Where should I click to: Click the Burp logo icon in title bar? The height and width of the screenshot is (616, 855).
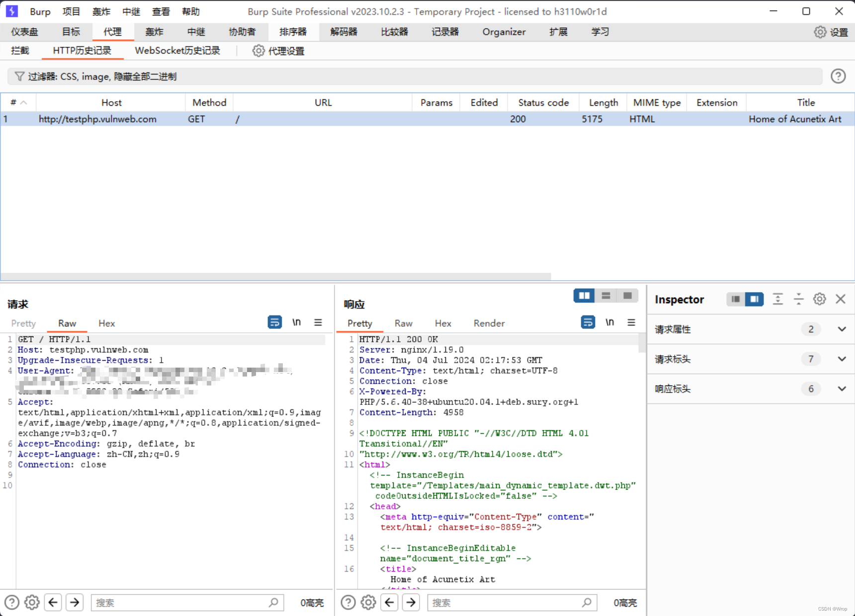[12, 11]
